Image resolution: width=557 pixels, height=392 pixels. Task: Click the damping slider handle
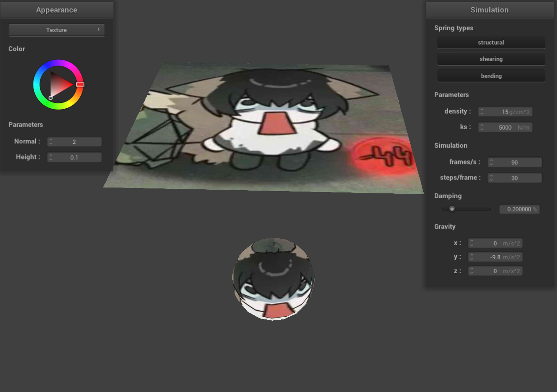point(452,209)
